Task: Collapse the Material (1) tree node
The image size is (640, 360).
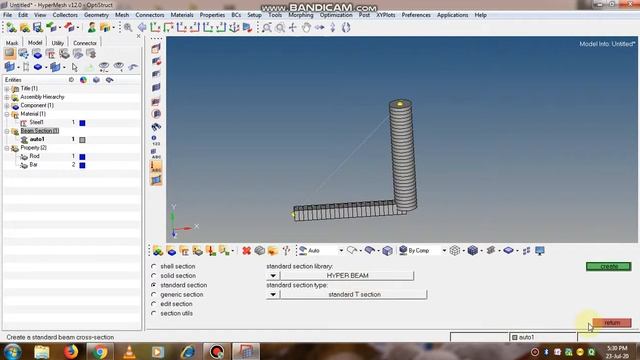Action: click(x=7, y=114)
